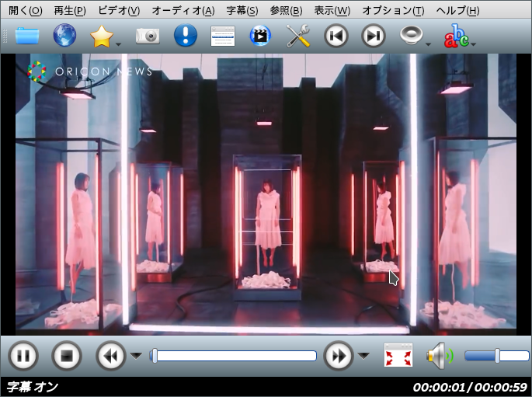
Task: Open the 開く(O) menu
Action: (26, 11)
